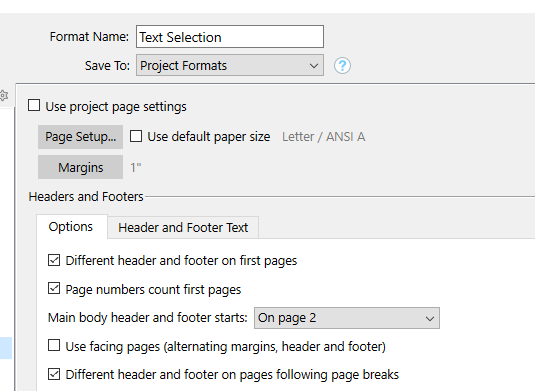Switch to the Options tab
Image resolution: width=535 pixels, height=391 pixels.
[71, 227]
